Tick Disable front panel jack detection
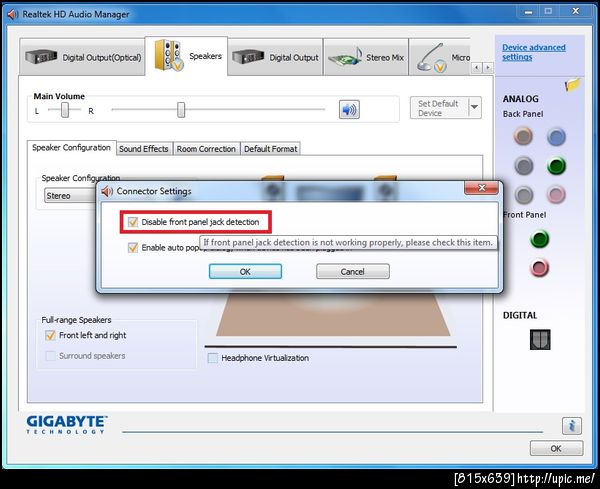The height and width of the screenshot is (489, 600). (133, 222)
